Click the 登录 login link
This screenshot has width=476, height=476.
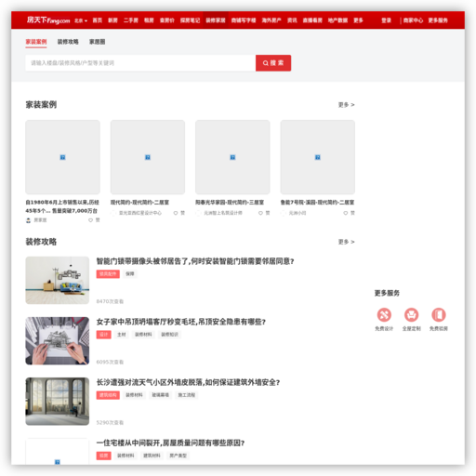pyautogui.click(x=386, y=20)
